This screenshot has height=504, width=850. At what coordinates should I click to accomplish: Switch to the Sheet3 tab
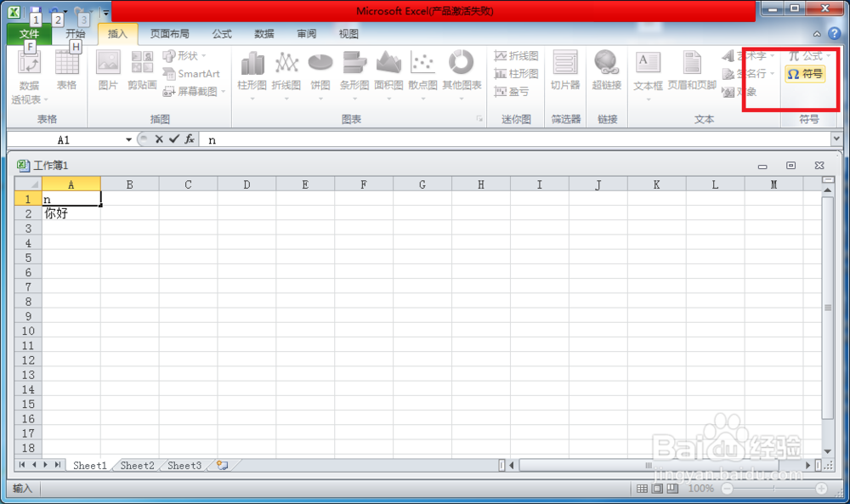(184, 466)
